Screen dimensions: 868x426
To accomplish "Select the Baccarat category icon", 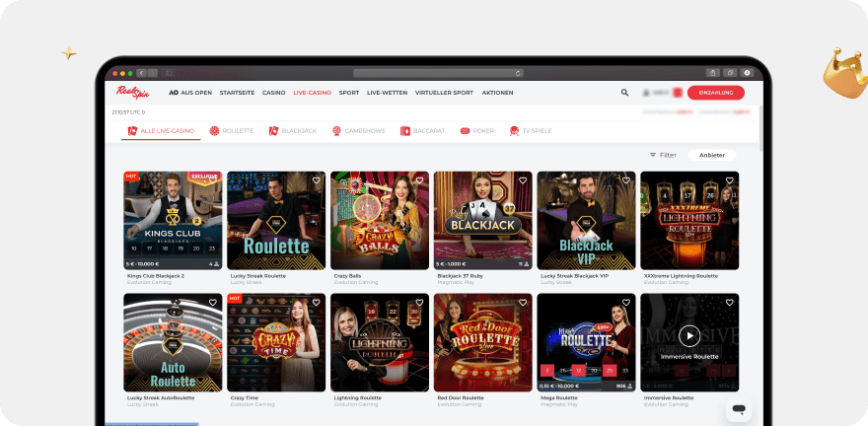I will click(405, 131).
